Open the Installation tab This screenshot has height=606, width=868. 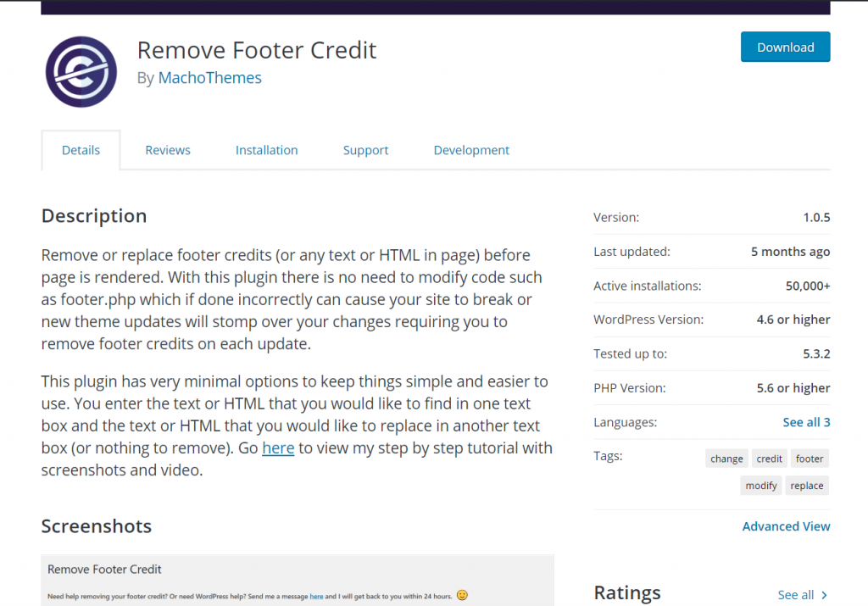pyautogui.click(x=266, y=150)
